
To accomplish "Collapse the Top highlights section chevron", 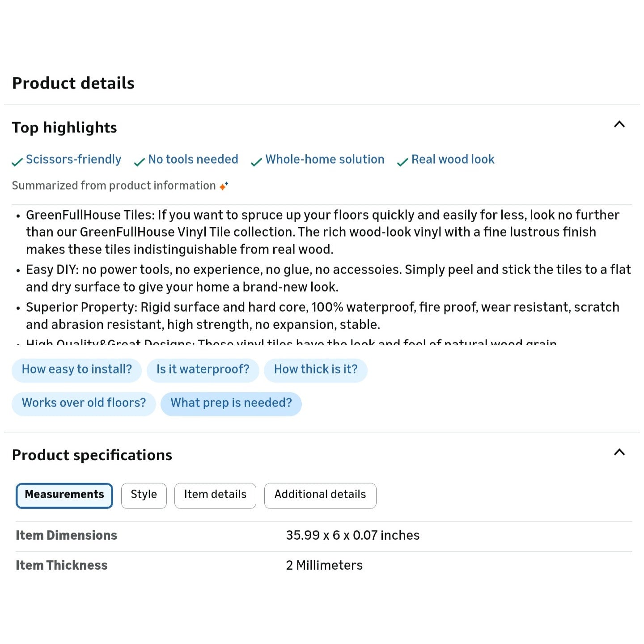I will 619,125.
